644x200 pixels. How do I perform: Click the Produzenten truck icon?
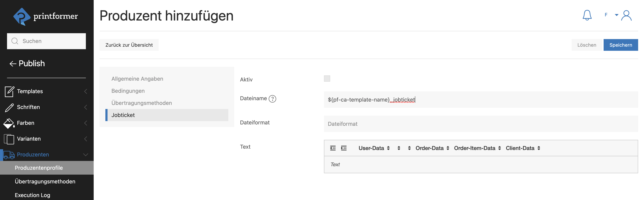click(x=9, y=155)
